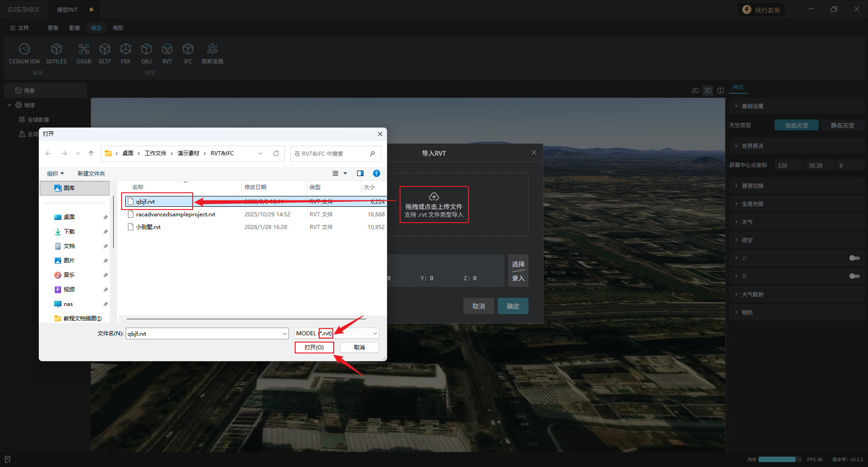Expand the 昼夜切换 section
The height and width of the screenshot is (467, 868).
pyautogui.click(x=752, y=186)
